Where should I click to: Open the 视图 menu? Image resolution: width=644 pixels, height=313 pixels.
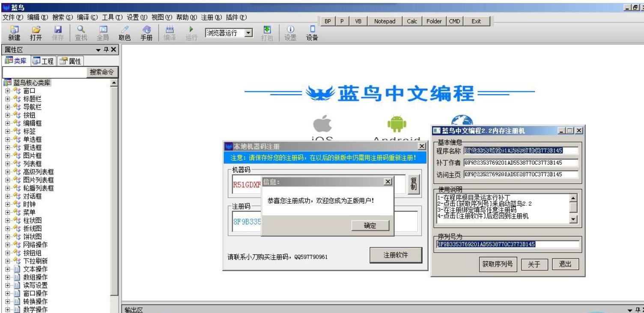(x=163, y=17)
